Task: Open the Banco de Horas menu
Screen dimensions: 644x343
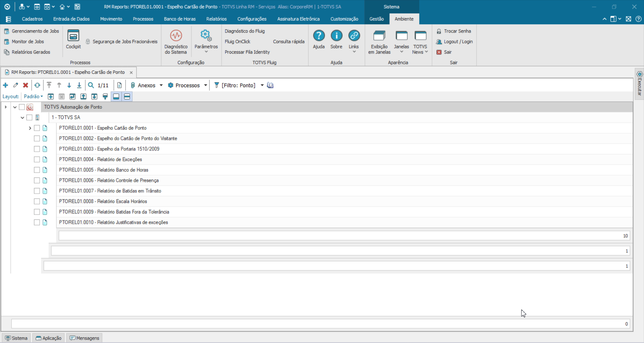Action: tap(180, 19)
